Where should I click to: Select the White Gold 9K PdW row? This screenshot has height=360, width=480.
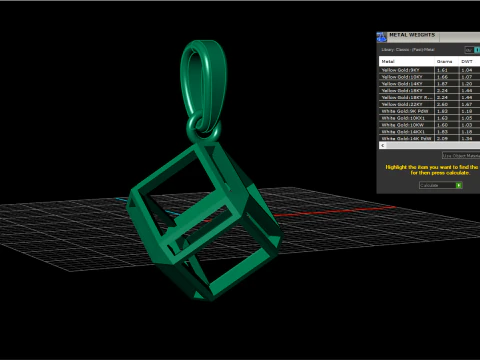pos(429,111)
